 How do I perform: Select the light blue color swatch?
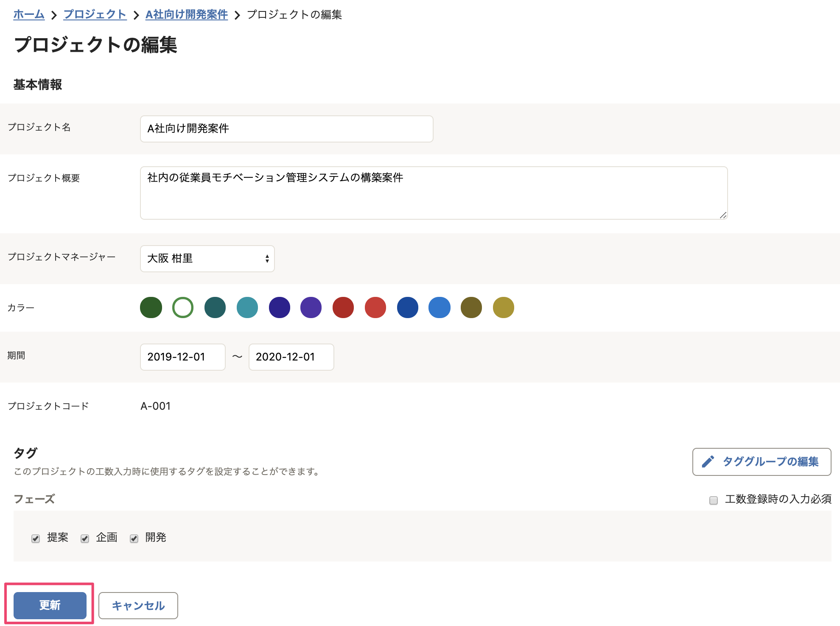(440, 307)
